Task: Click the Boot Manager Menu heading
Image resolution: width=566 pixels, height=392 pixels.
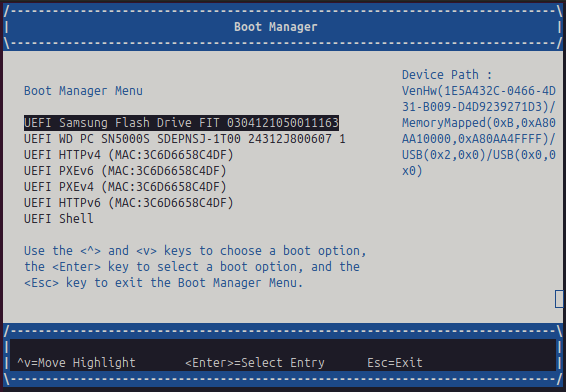Action: coord(83,91)
